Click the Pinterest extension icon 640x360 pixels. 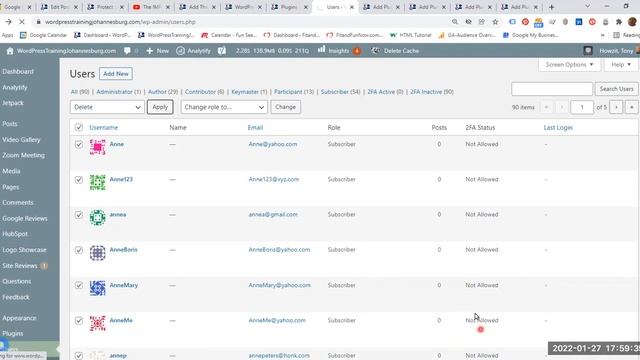pyautogui.click(x=525, y=22)
